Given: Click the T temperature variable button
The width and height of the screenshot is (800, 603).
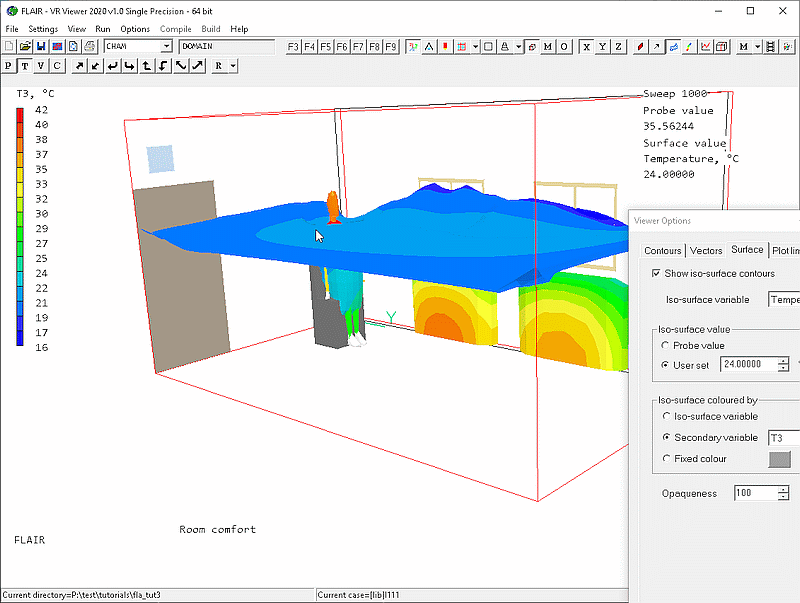Looking at the screenshot, I should coord(25,66).
